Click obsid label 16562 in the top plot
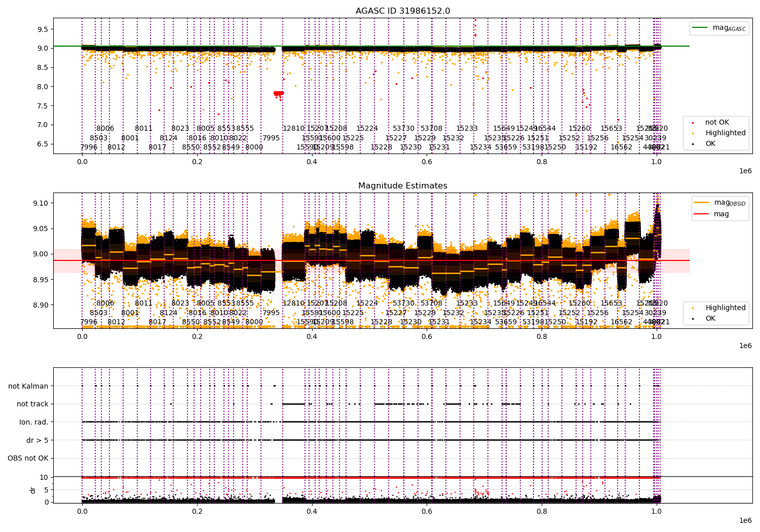This screenshot has width=760, height=532. pos(622,147)
